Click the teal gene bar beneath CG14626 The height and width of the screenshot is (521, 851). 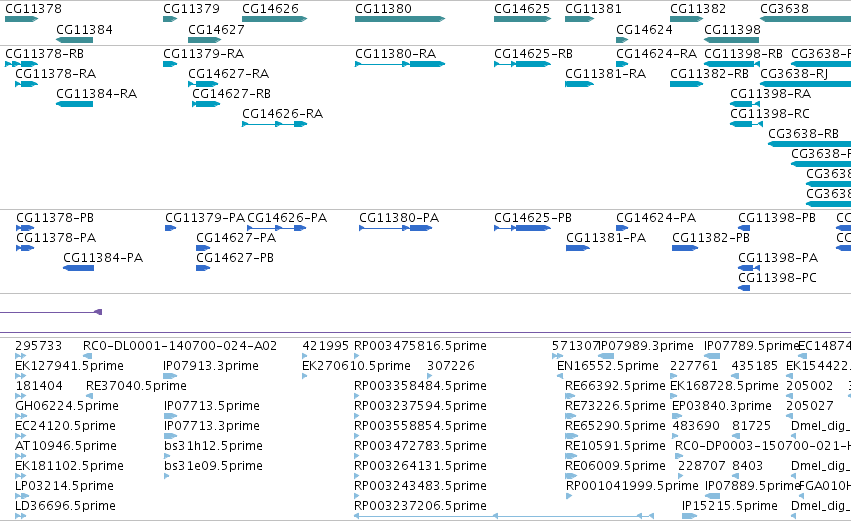click(x=275, y=19)
